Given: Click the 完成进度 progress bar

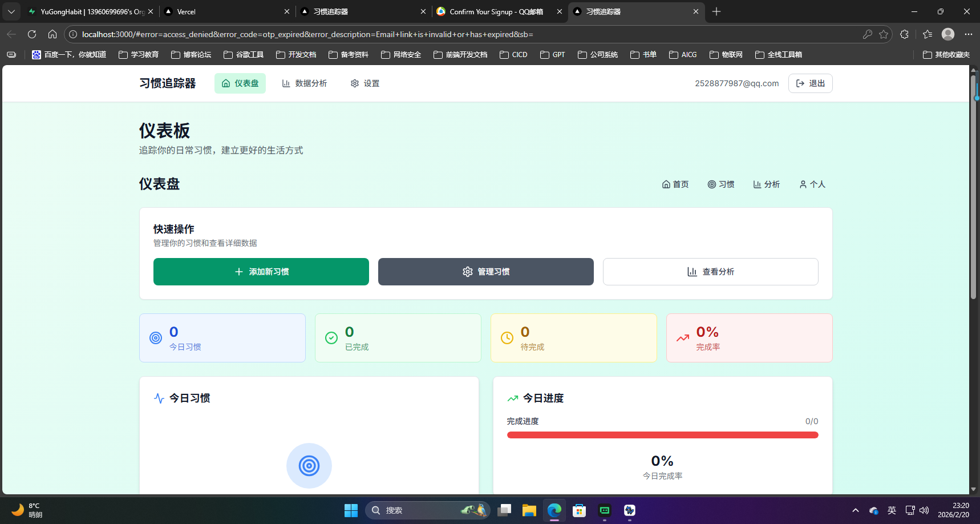Looking at the screenshot, I should coord(662,434).
